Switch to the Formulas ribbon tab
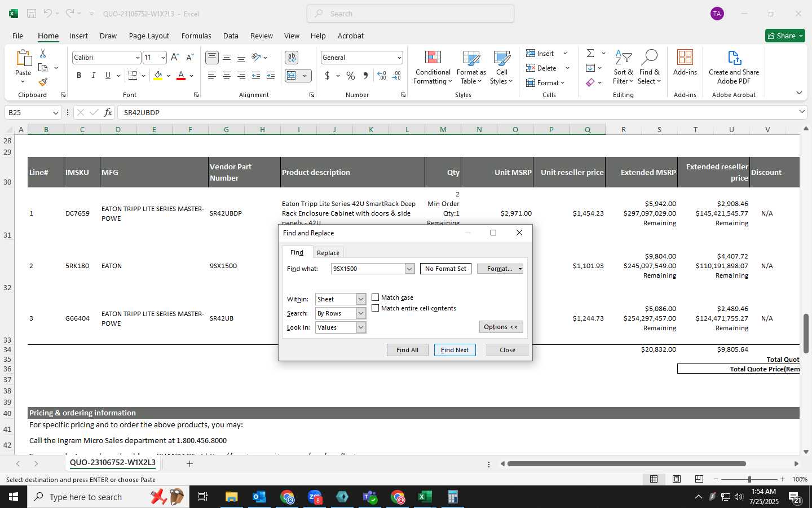This screenshot has height=508, width=812. point(196,36)
